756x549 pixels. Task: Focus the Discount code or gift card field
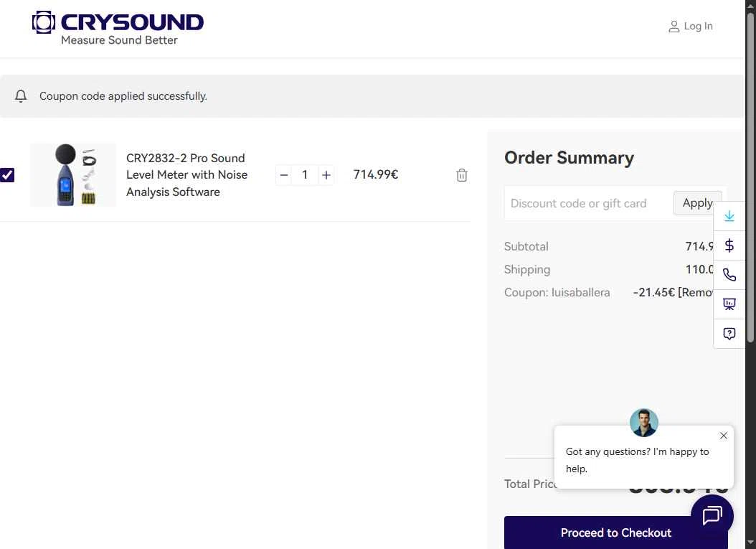[x=588, y=203]
